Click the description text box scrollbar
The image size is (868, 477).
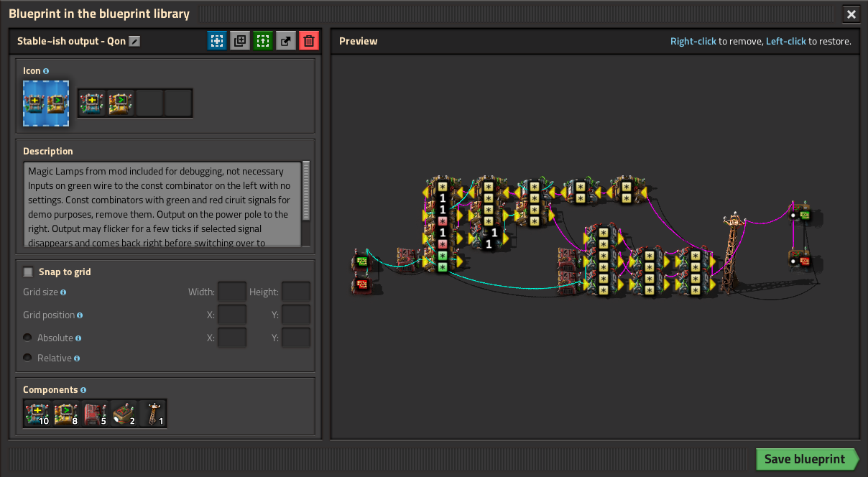click(x=306, y=190)
